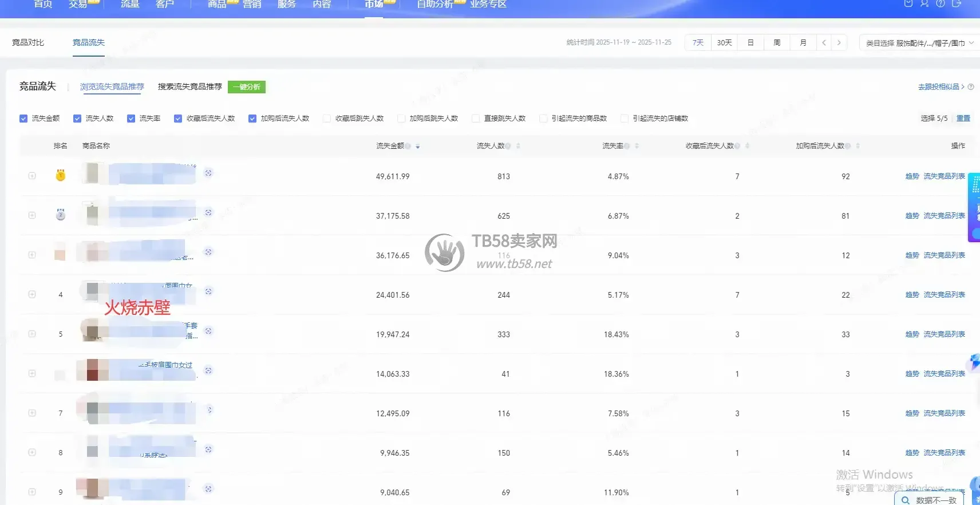
Task: Check the 直接跳失人数 checkbox
Action: click(x=476, y=119)
